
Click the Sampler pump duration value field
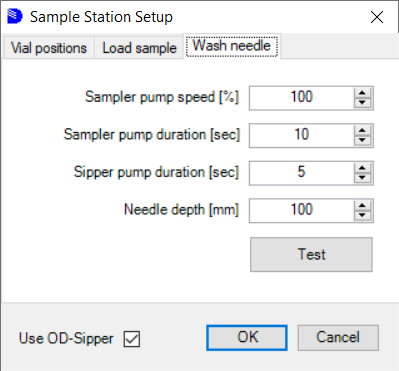[302, 136]
